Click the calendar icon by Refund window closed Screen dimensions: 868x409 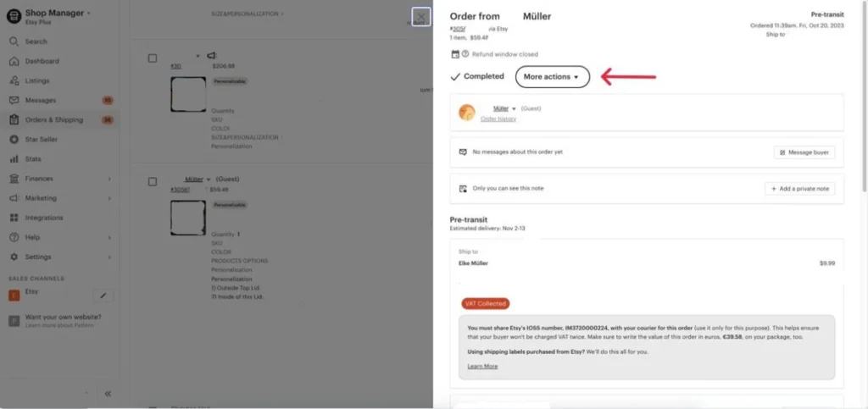(455, 54)
